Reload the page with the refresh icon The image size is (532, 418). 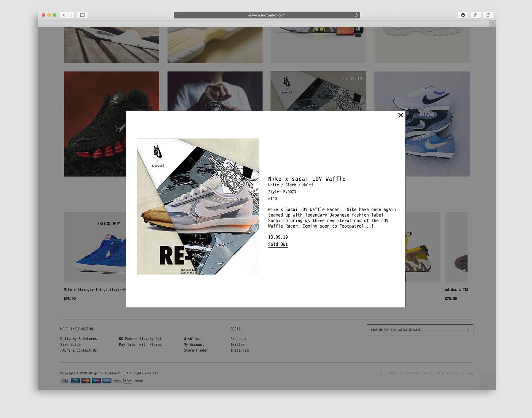tap(356, 15)
